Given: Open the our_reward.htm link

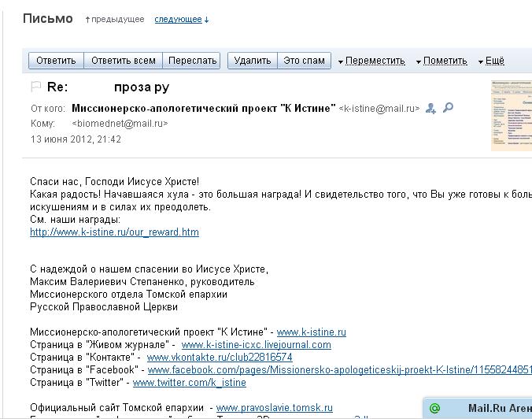Looking at the screenshot, I should tap(114, 232).
